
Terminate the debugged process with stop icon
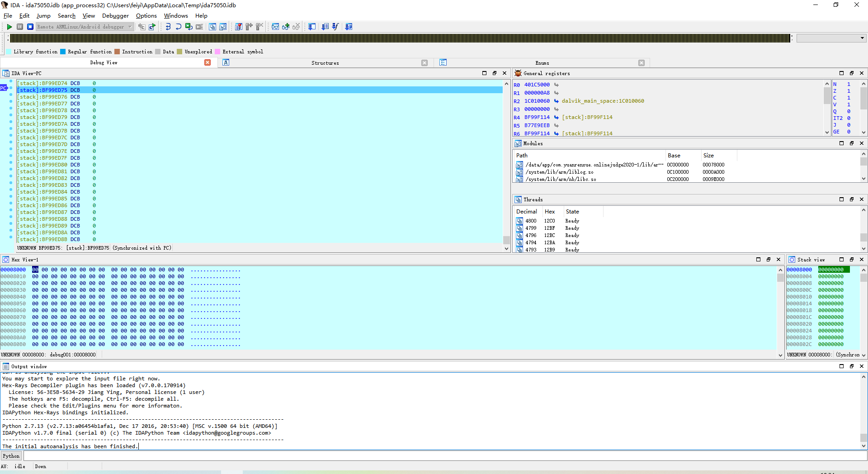(30, 27)
